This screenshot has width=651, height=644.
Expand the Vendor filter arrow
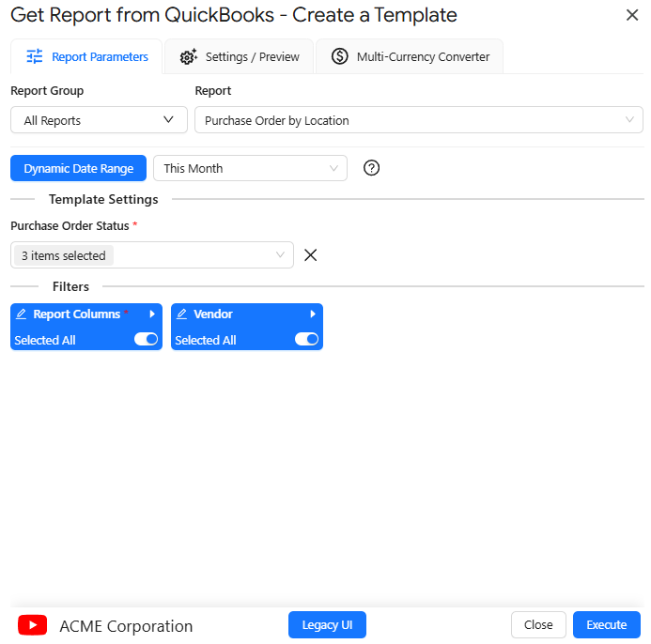(313, 314)
